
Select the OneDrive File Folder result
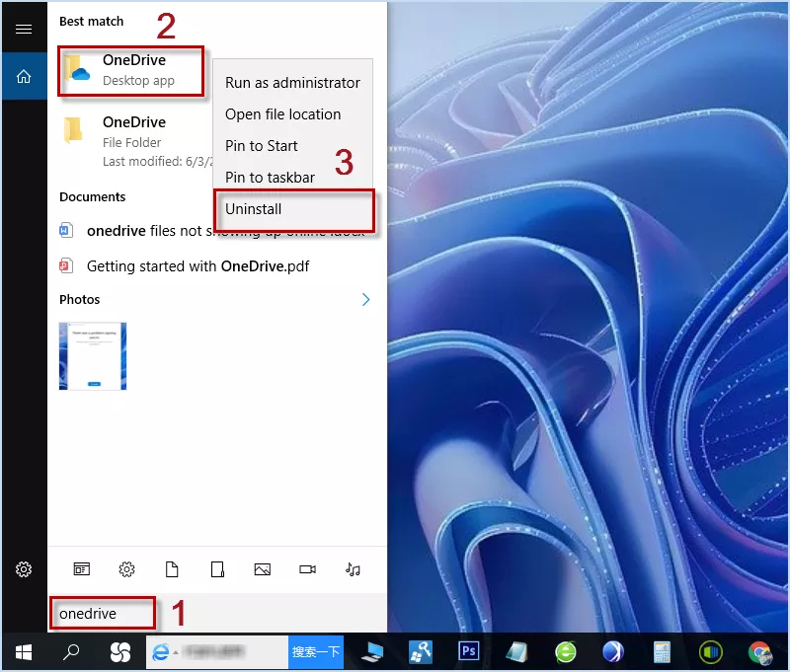click(135, 141)
